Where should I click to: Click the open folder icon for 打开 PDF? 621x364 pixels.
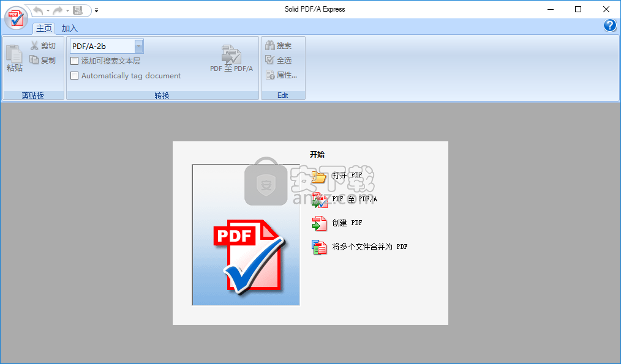[x=319, y=176]
